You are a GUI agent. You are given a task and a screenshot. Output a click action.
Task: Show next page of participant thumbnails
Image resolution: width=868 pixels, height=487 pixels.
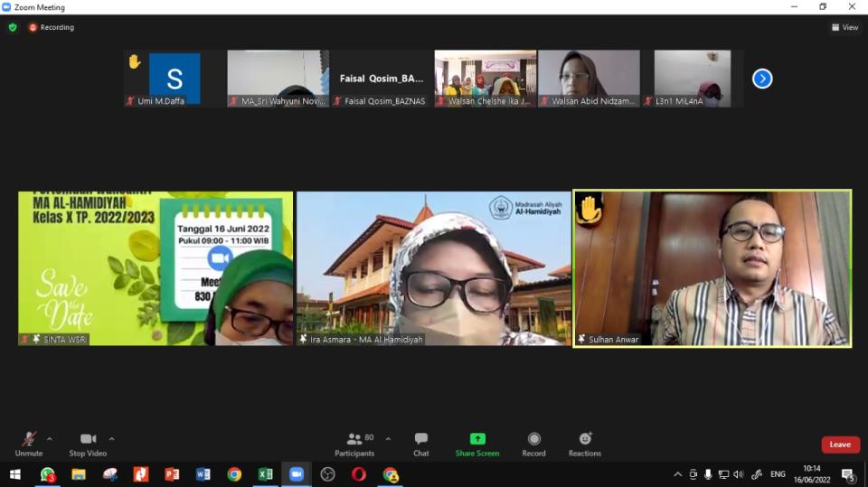click(762, 79)
